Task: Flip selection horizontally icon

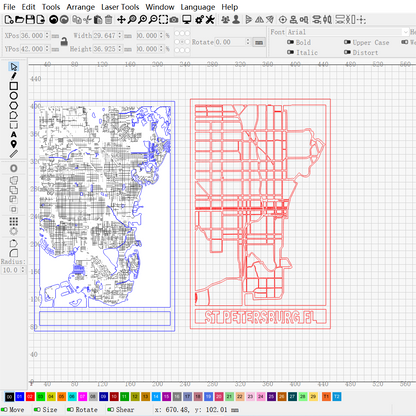Action: pos(259,20)
